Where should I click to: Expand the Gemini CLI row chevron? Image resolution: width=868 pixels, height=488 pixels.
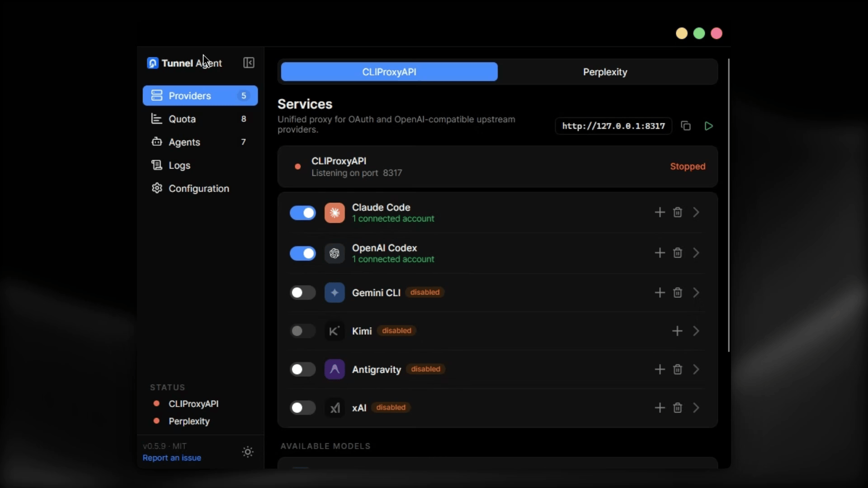(696, 293)
